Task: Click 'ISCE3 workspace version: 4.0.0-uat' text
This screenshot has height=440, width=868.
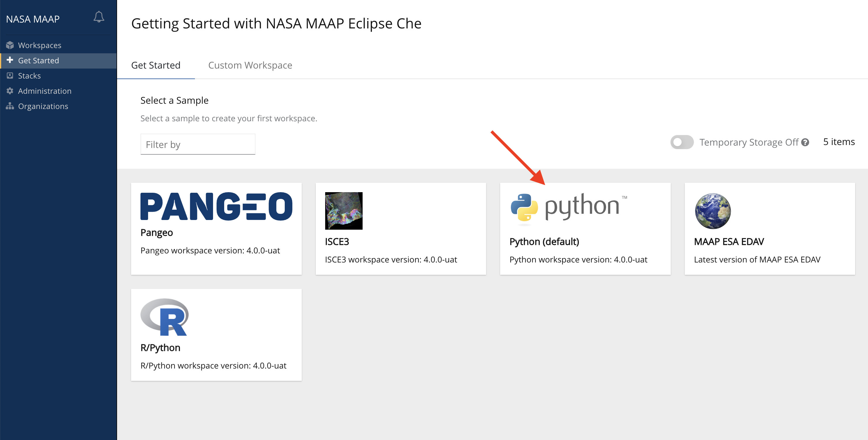Action: (391, 259)
